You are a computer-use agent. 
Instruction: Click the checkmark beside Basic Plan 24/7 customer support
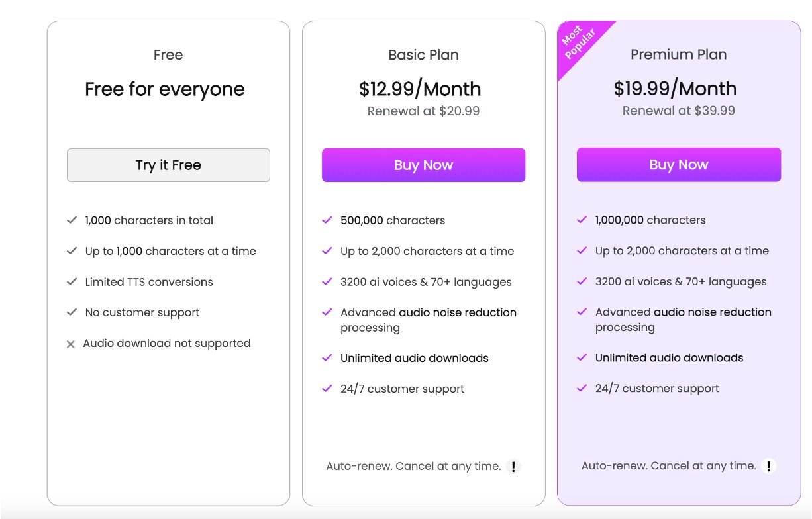(x=327, y=389)
